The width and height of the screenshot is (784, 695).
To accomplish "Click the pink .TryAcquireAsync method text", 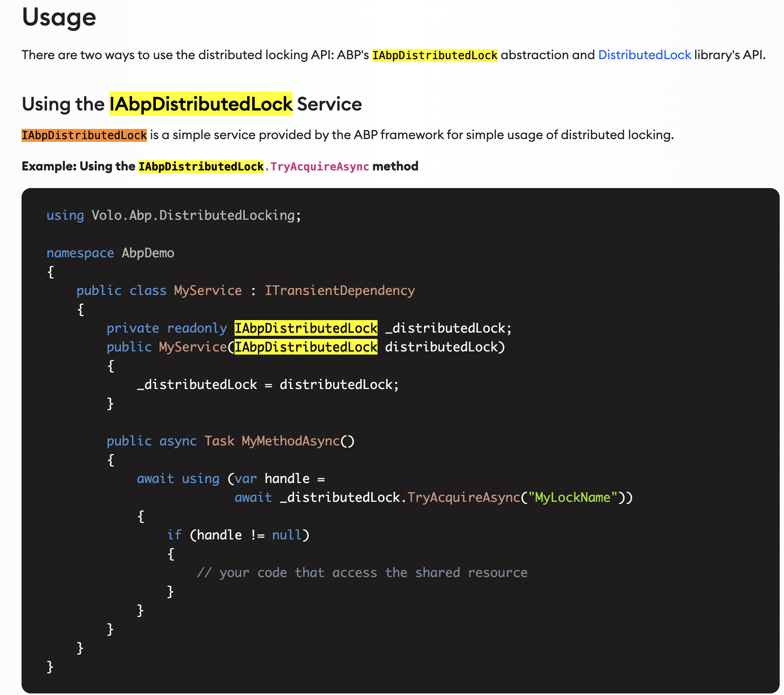I will tap(317, 167).
